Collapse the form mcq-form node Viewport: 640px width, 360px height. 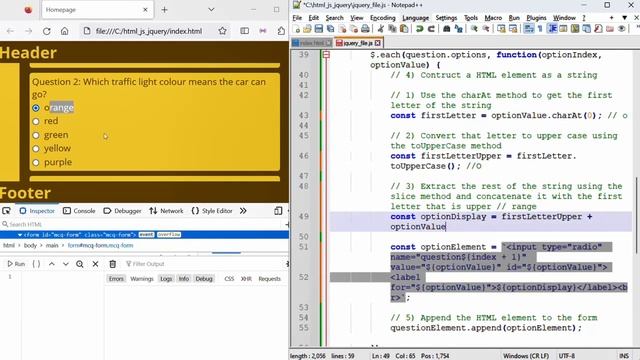[x=20, y=235]
